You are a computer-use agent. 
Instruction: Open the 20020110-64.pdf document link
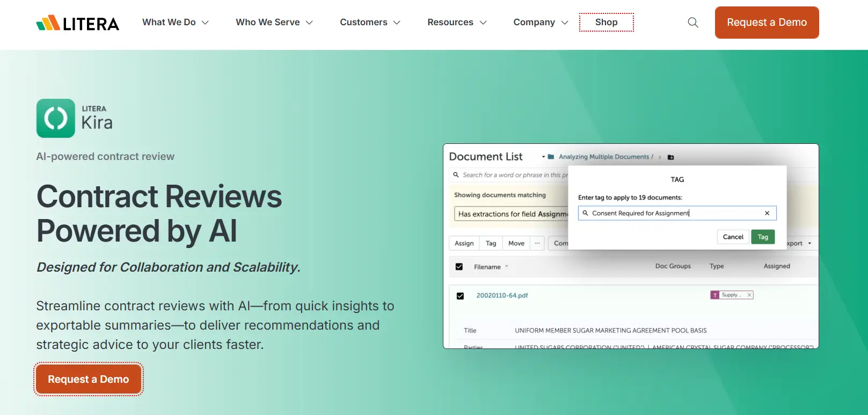502,295
